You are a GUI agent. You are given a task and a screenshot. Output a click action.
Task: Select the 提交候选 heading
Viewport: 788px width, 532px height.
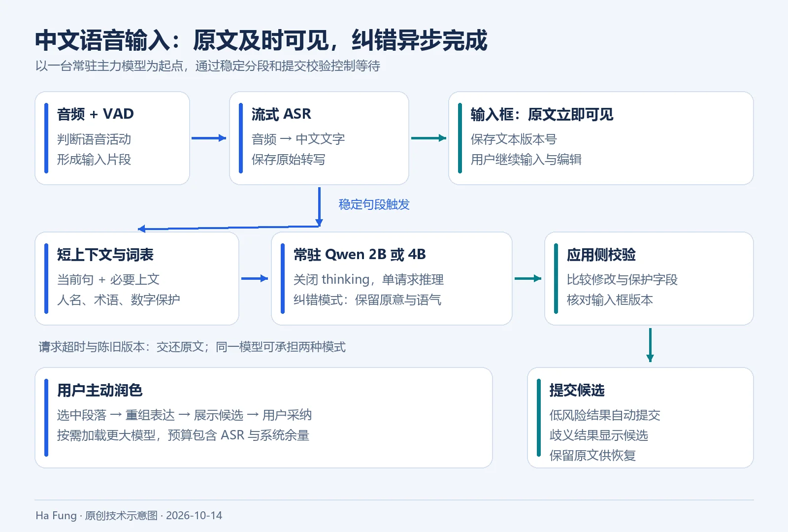pyautogui.click(x=577, y=391)
